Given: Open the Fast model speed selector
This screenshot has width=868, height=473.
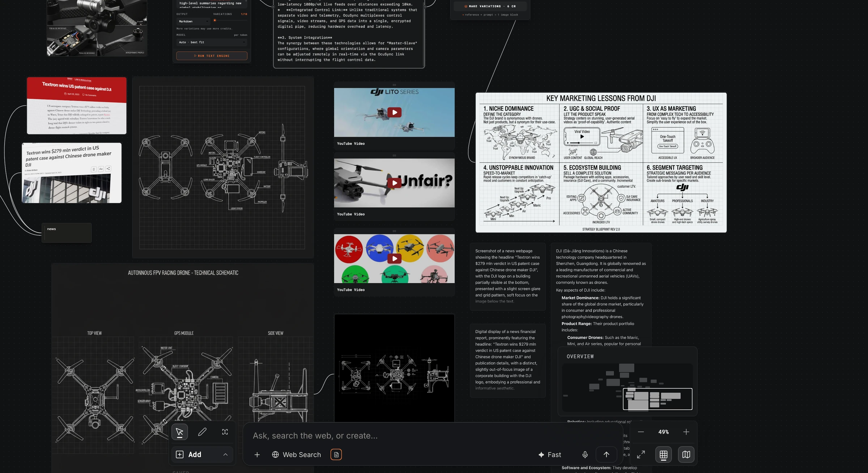Looking at the screenshot, I should tap(550, 455).
